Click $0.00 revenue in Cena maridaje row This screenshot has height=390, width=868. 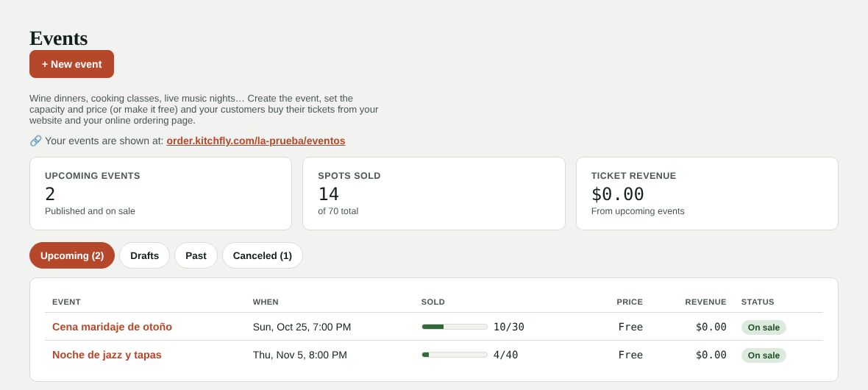[711, 327]
